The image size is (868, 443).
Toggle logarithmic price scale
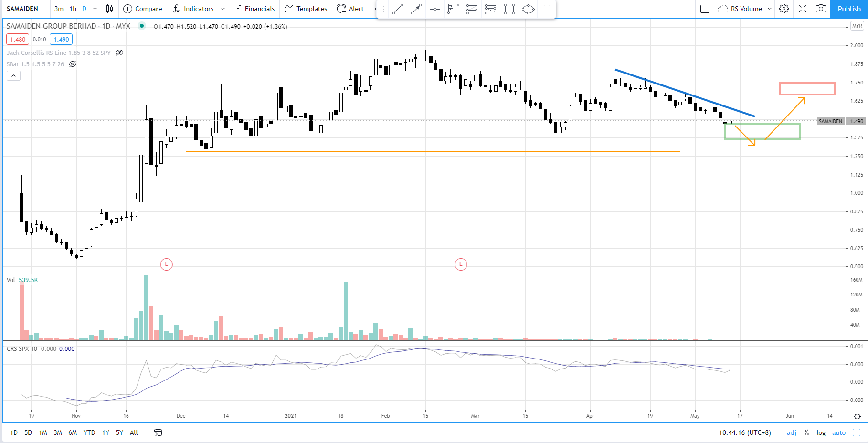click(821, 432)
